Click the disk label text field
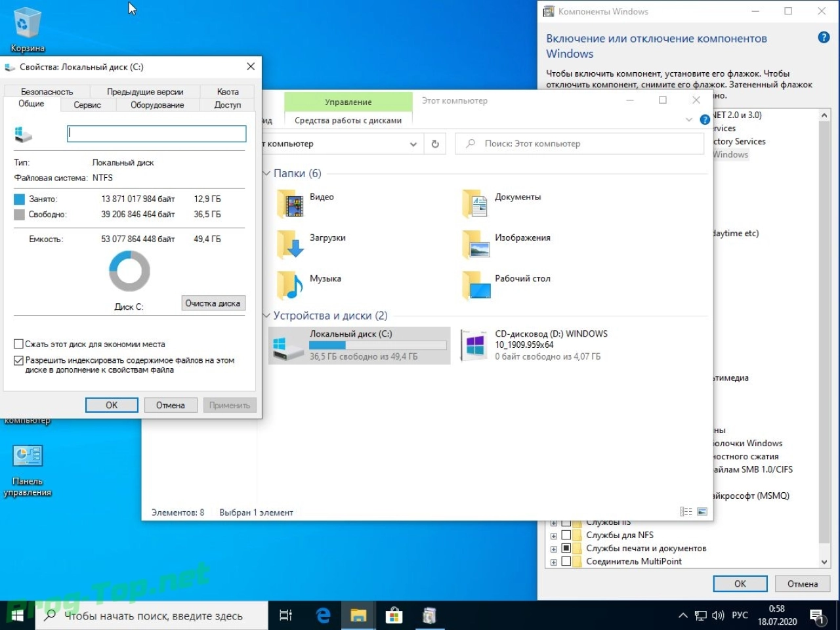The image size is (840, 630). coord(157,133)
